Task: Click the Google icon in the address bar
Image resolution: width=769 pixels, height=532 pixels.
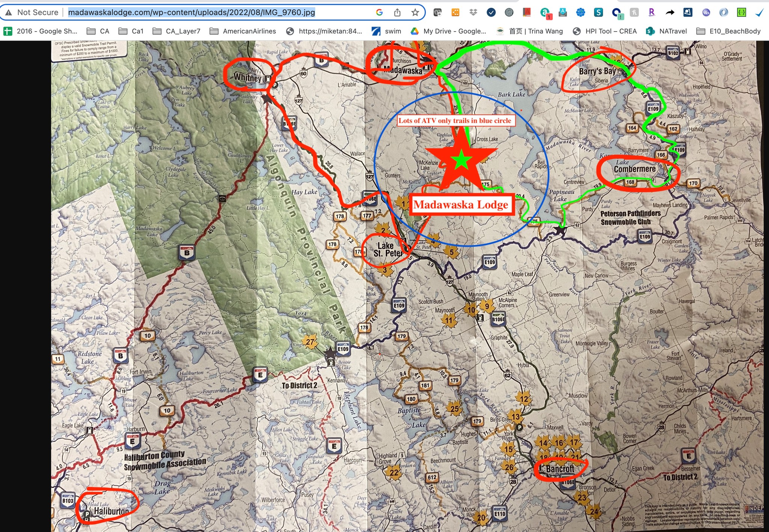Action: [x=379, y=12]
